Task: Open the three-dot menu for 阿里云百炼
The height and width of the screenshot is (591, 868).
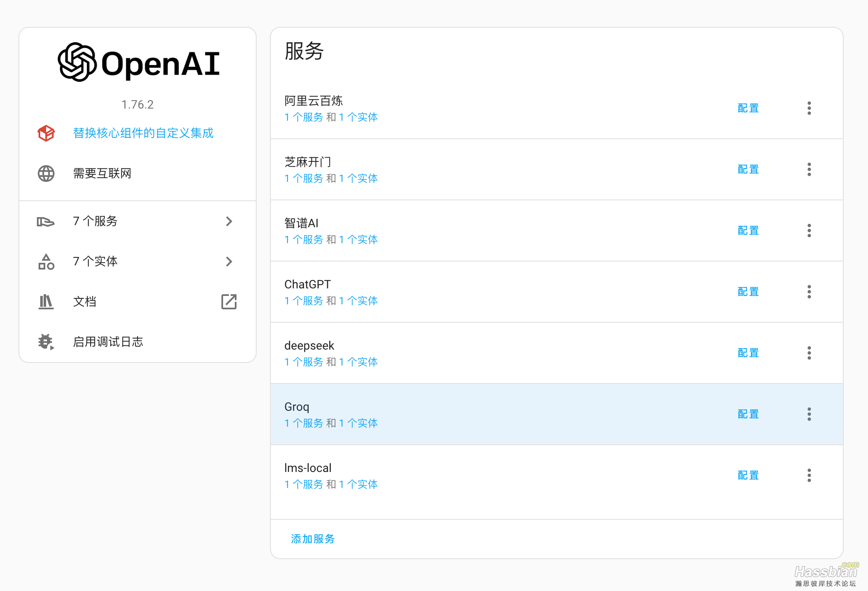Action: coord(809,108)
